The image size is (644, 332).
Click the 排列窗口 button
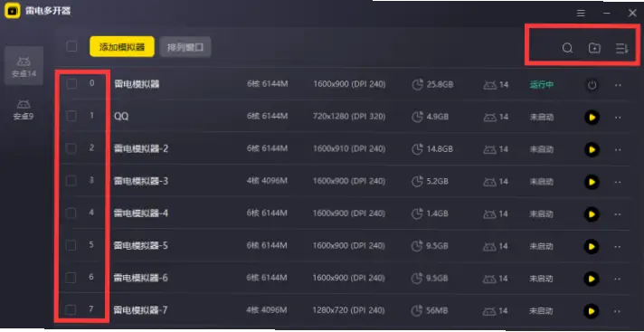185,47
